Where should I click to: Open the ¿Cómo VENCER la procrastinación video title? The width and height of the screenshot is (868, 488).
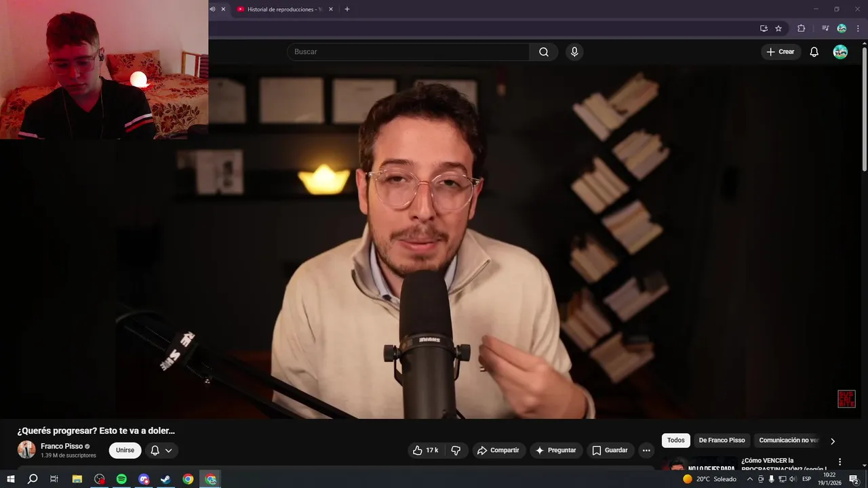coord(784,464)
